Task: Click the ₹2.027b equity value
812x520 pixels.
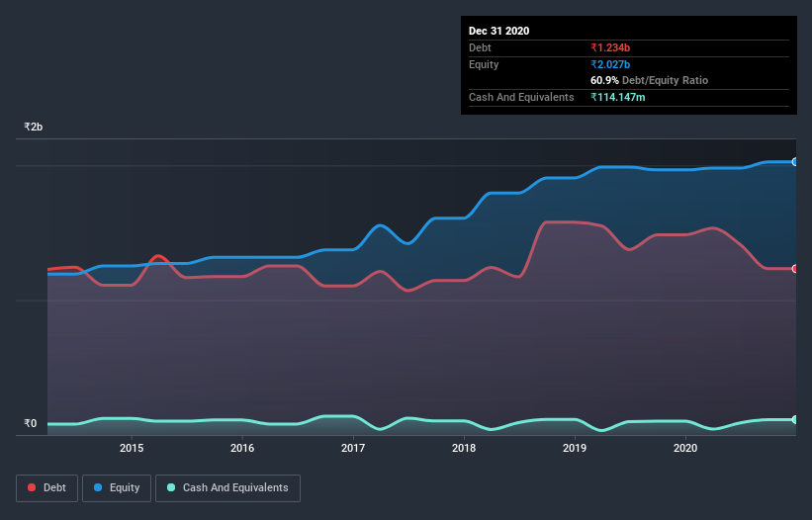Action: tap(610, 64)
